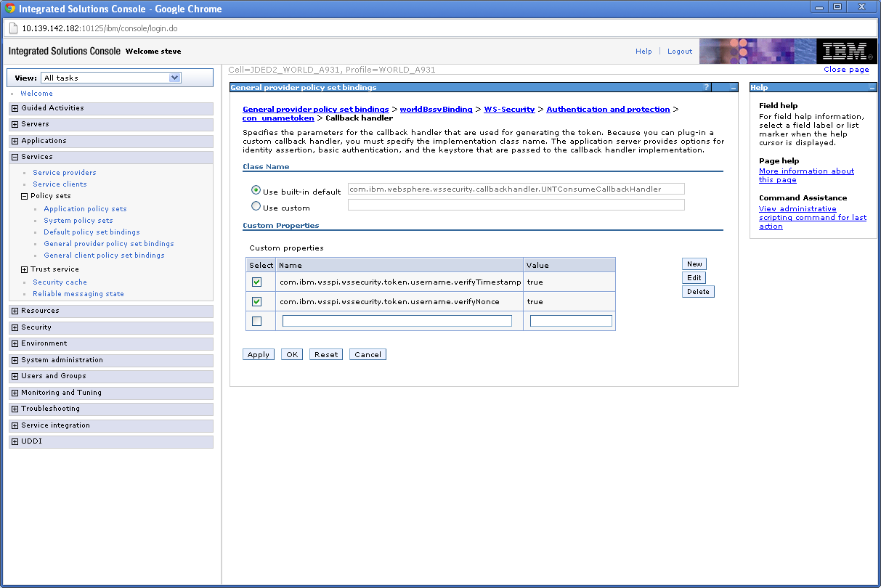Expand the Applications section
The width and height of the screenshot is (881, 588).
click(15, 141)
